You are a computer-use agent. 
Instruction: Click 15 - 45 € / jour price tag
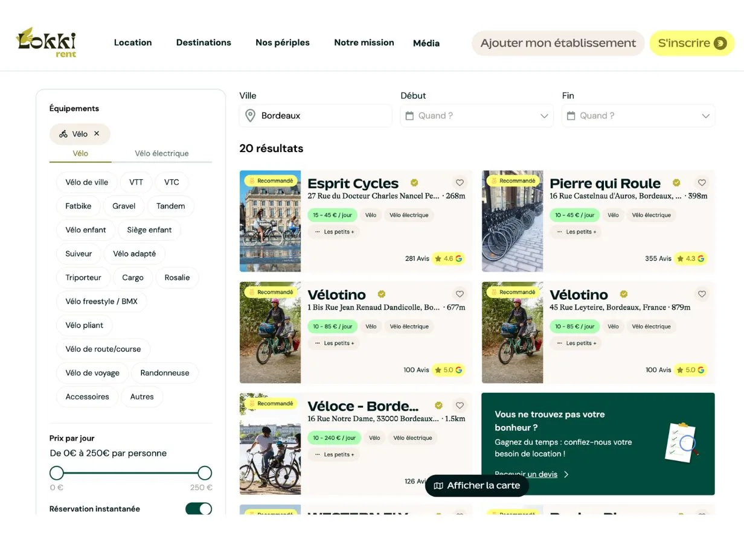pyautogui.click(x=332, y=215)
